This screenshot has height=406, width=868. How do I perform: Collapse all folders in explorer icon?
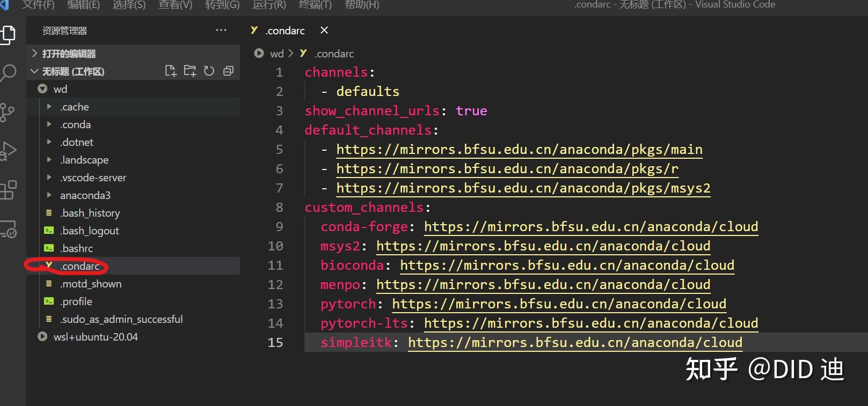point(228,71)
